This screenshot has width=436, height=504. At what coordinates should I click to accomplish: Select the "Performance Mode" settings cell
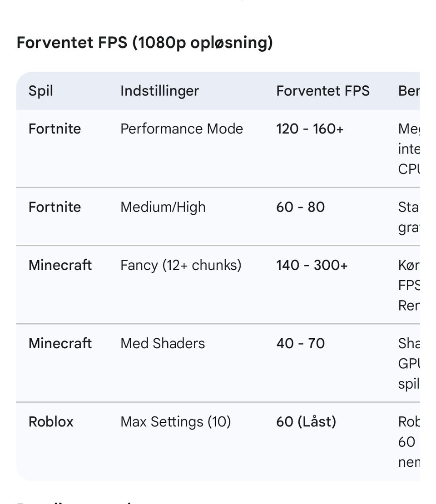tap(182, 129)
